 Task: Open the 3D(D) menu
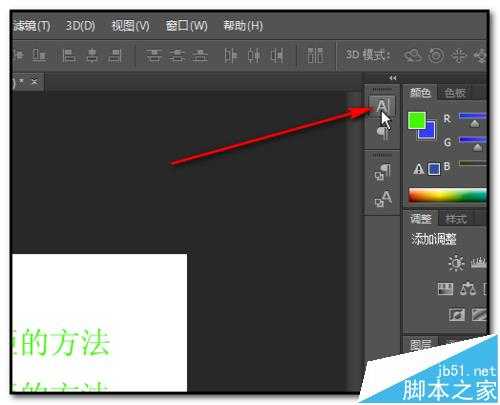[x=80, y=26]
